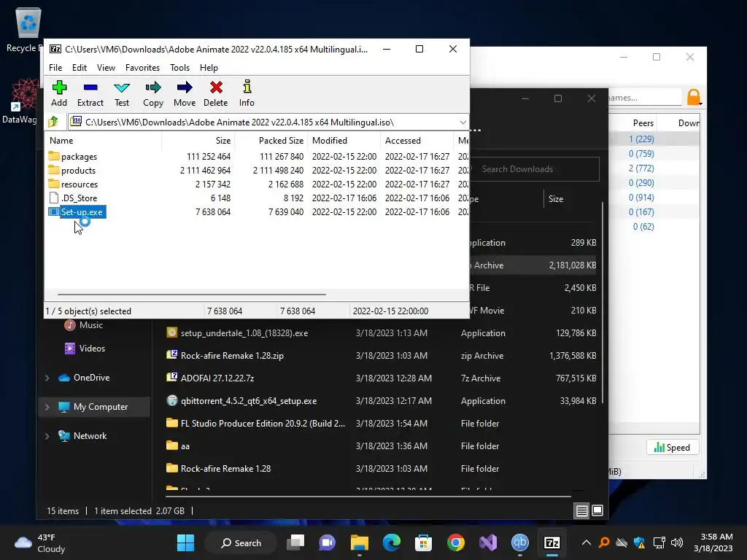Select the ADOFAI 27.12.22.7z file
Viewport: 747px width, 560px height.
[217, 378]
